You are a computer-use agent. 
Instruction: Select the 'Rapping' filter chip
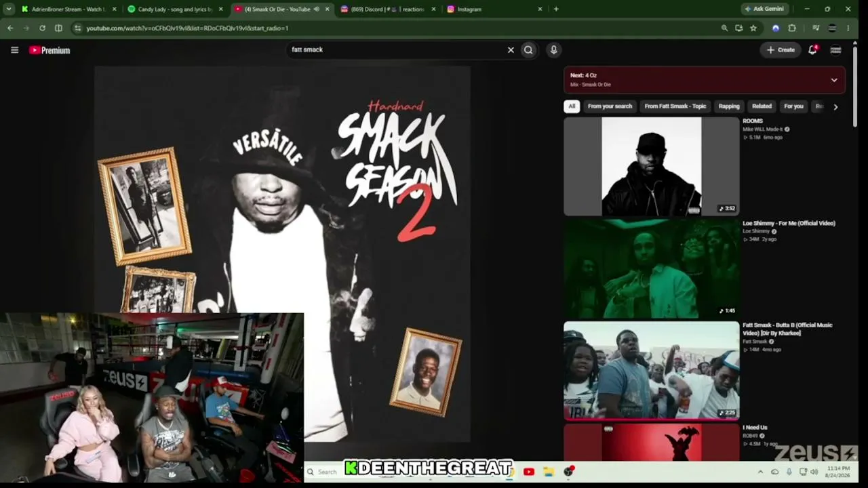[x=729, y=106]
